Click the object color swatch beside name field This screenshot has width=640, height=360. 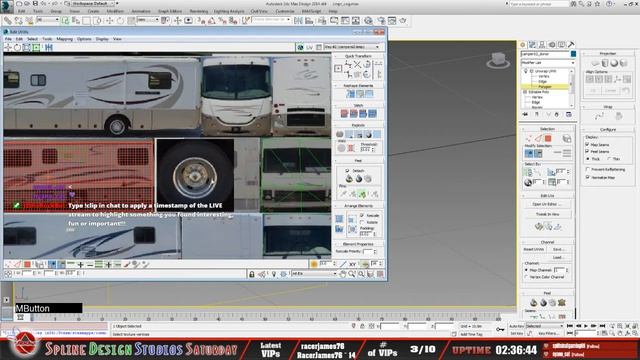(x=573, y=54)
